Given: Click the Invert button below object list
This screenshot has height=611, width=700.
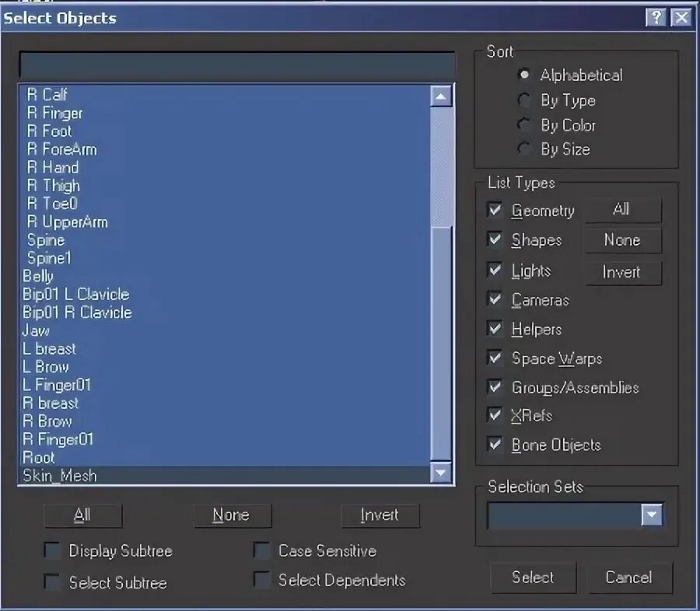Looking at the screenshot, I should pyautogui.click(x=380, y=515).
